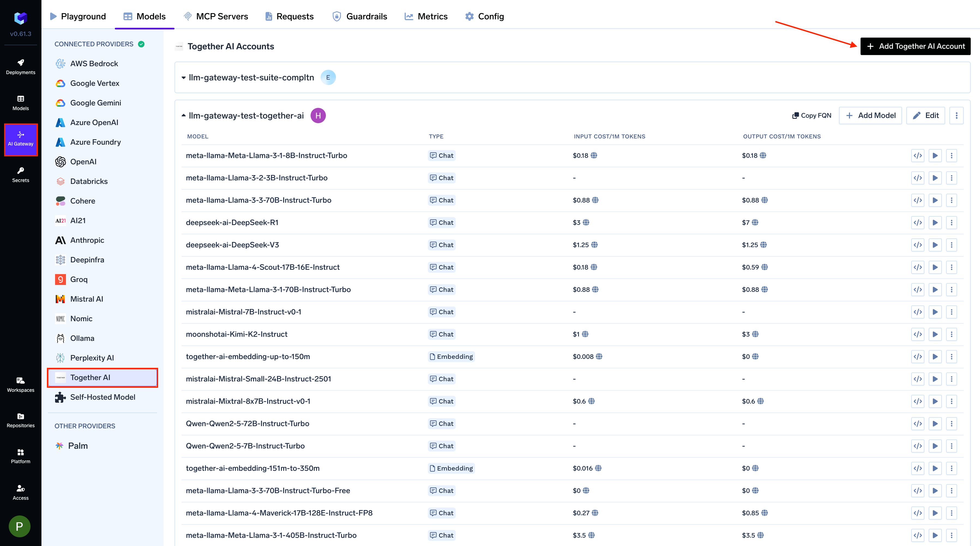The image size is (980, 546).
Task: Click the E avatar beside llm-gateway-test-suite-compltn
Action: click(328, 78)
